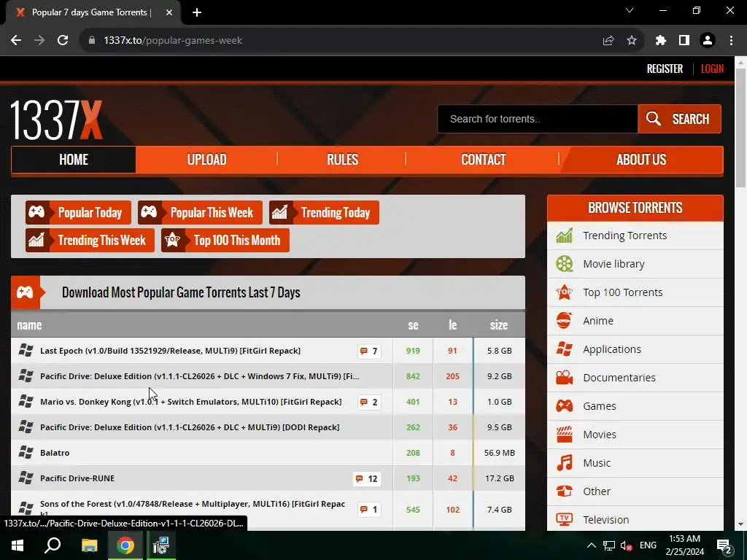
Task: Click the gamepad icon on Popular This Week
Action: (x=149, y=212)
